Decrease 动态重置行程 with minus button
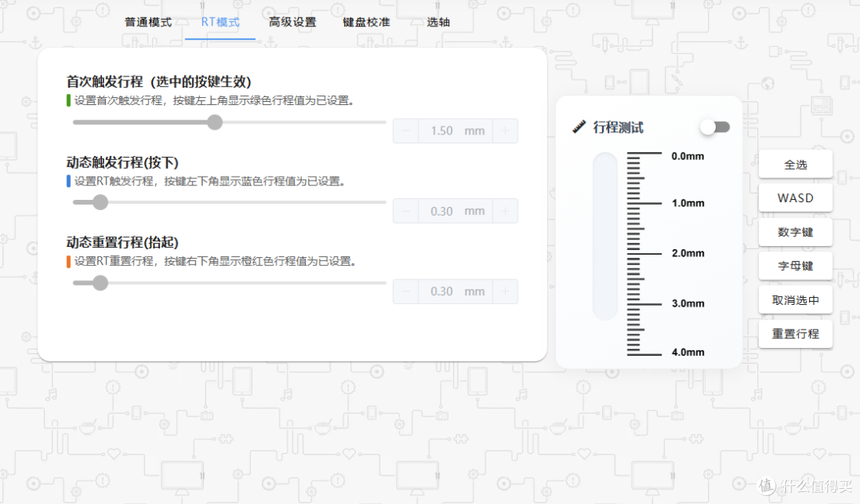860x504 pixels. pyautogui.click(x=406, y=291)
